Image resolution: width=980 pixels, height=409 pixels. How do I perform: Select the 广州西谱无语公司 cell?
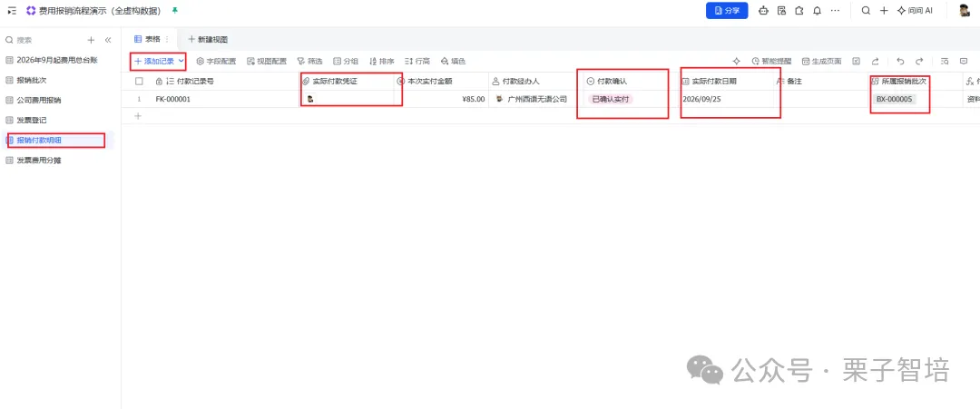coord(535,99)
